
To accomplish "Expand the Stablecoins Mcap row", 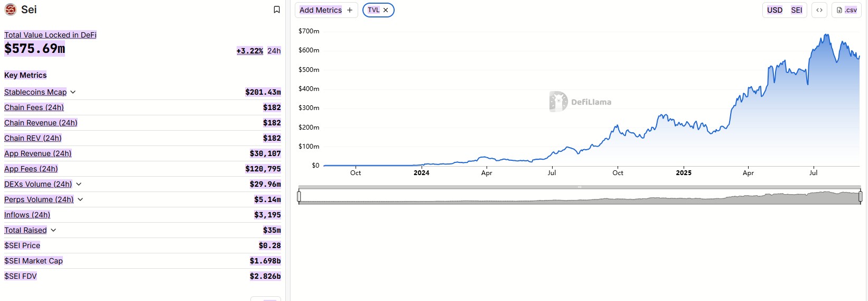I will pyautogui.click(x=73, y=92).
